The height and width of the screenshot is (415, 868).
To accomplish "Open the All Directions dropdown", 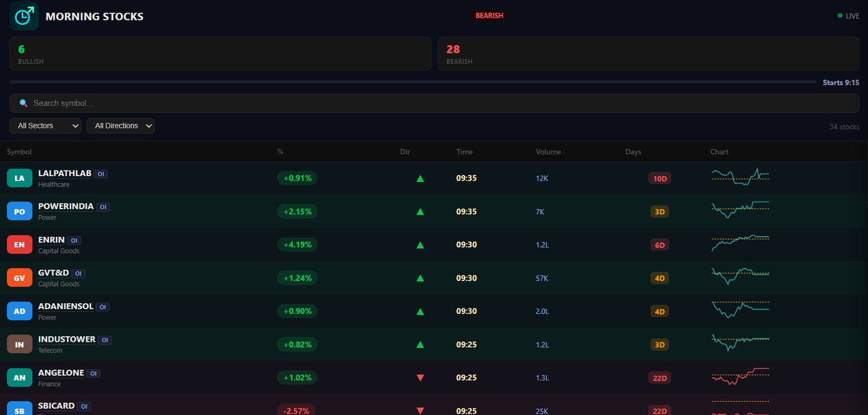I will pyautogui.click(x=120, y=126).
